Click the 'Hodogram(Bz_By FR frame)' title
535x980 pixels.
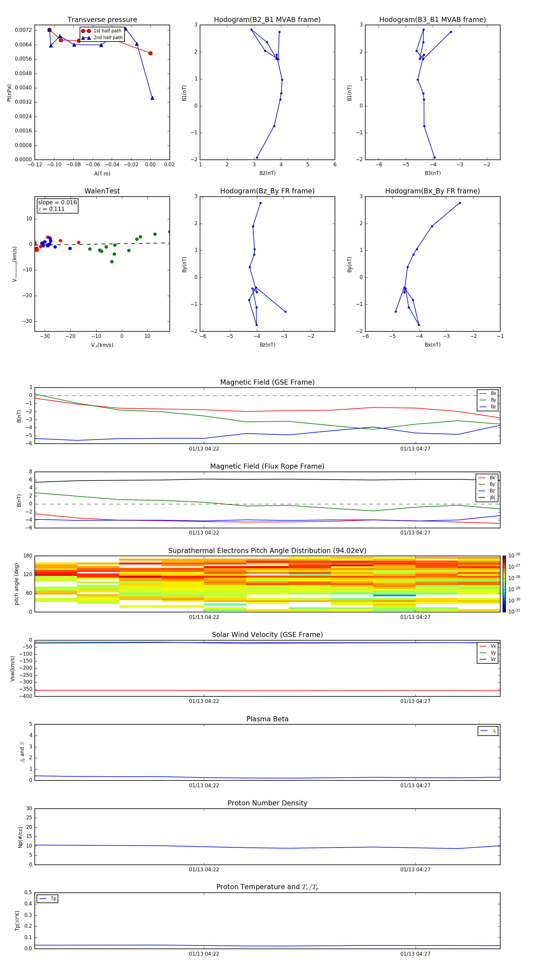[x=267, y=191]
